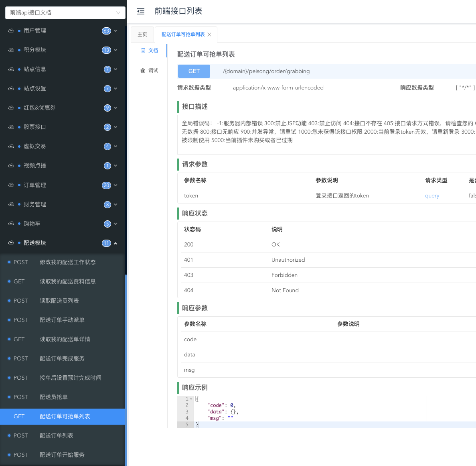Open POST 配送订单开始服务 API

coord(62,455)
